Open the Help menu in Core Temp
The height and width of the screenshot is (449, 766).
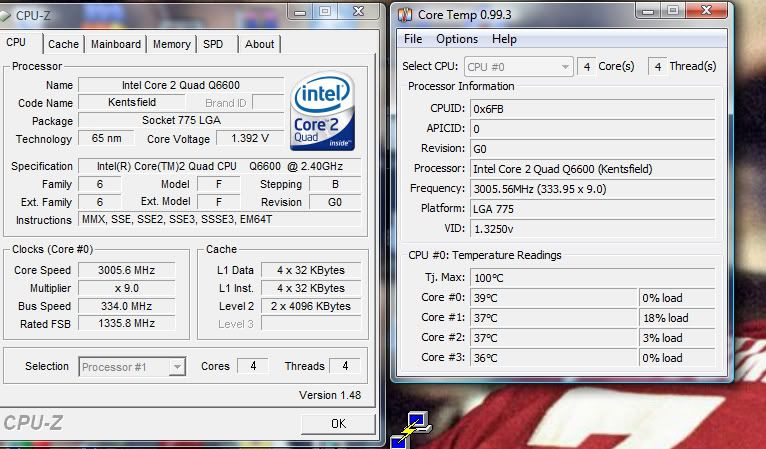coord(504,39)
